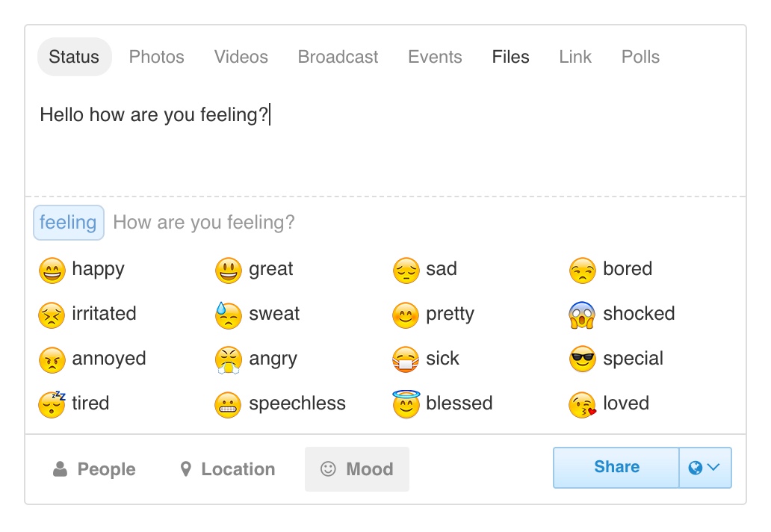Switch to the Broadcast tab

(338, 57)
